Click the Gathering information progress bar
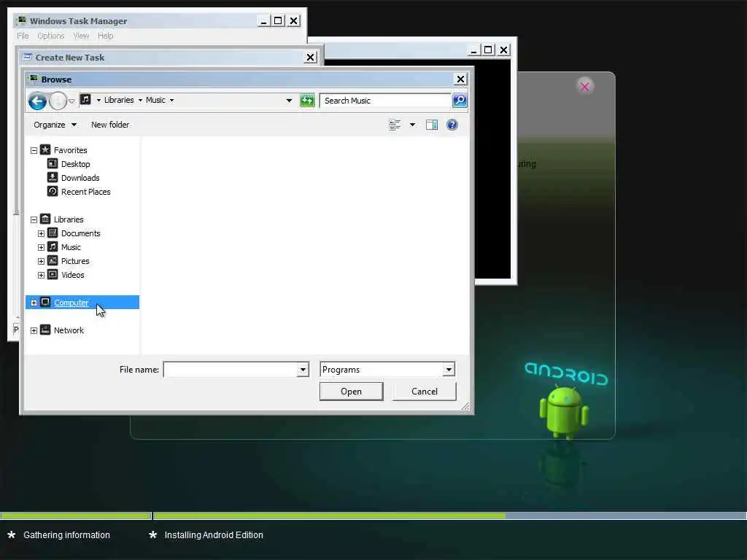747x560 pixels. click(76, 516)
